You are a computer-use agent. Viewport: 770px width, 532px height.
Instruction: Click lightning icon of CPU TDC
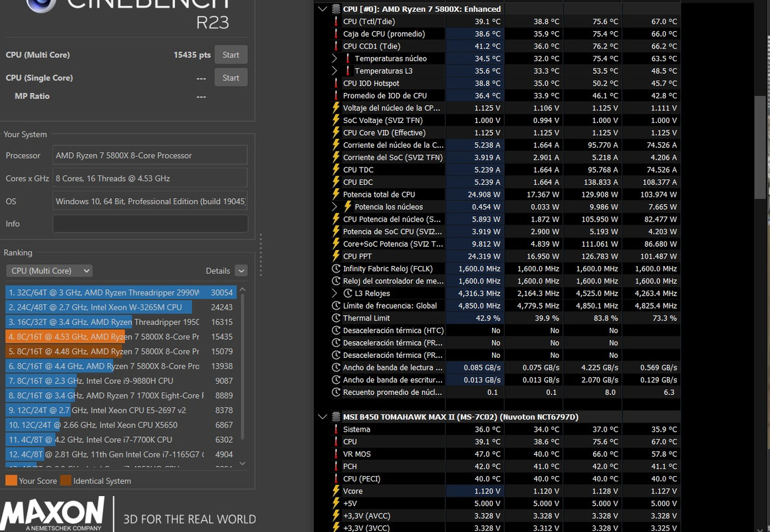click(336, 170)
